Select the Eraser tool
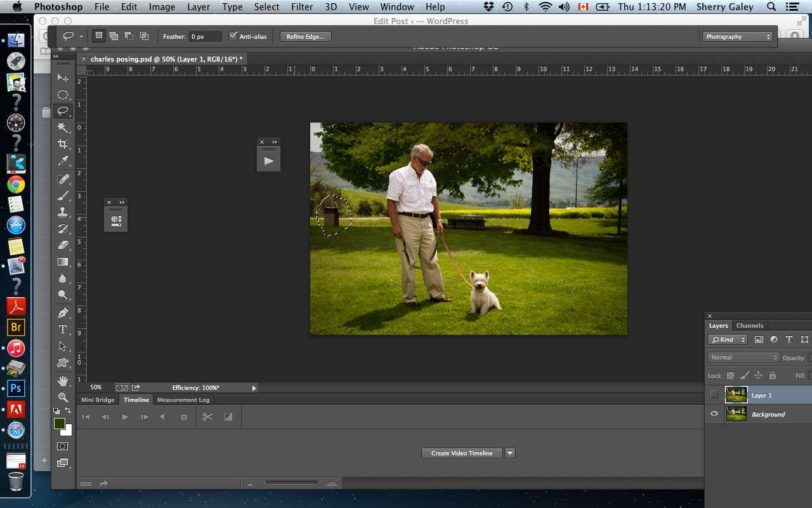Image resolution: width=812 pixels, height=508 pixels. tap(63, 244)
